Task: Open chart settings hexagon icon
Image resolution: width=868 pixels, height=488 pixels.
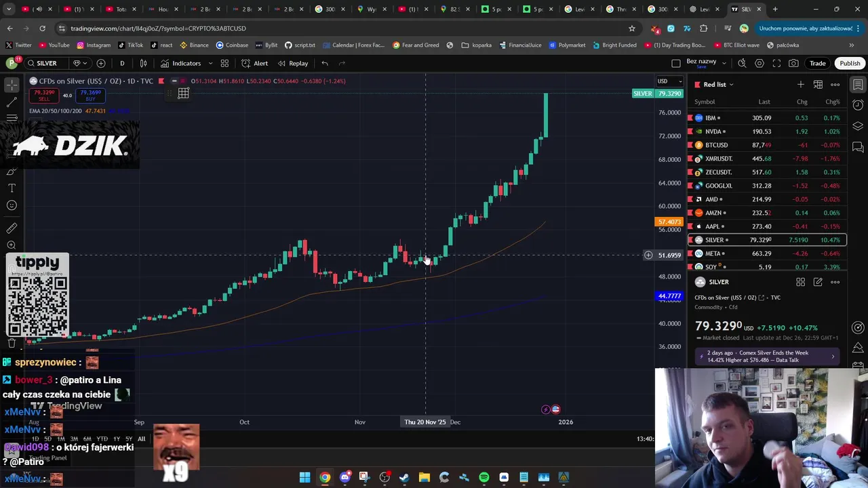Action: 759,63
